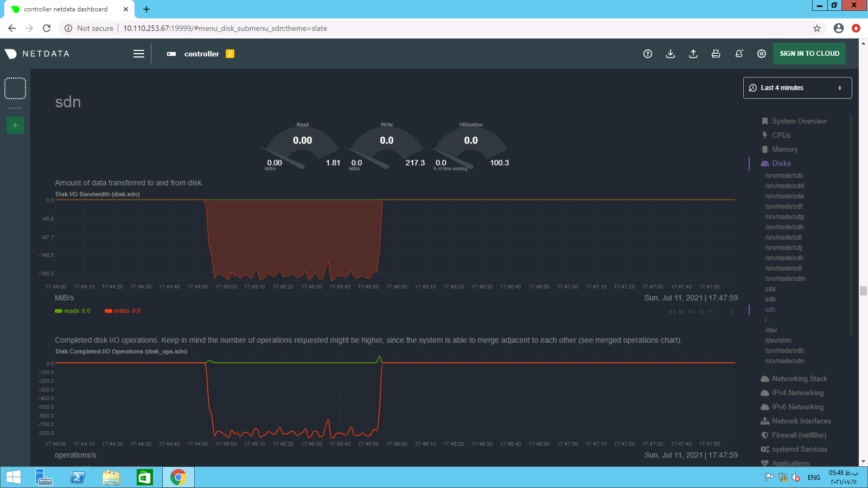The image size is (868, 488).
Task: Open the /srv/node/sdc disk submenu
Action: coord(784,176)
